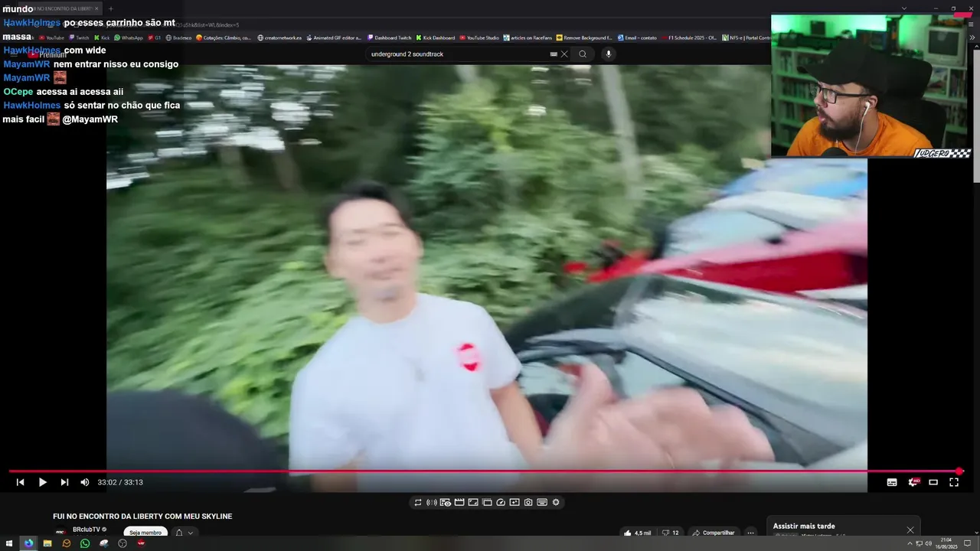Open the YouTube Studio bookmark
Viewport: 980px width, 551px height.
(479, 37)
